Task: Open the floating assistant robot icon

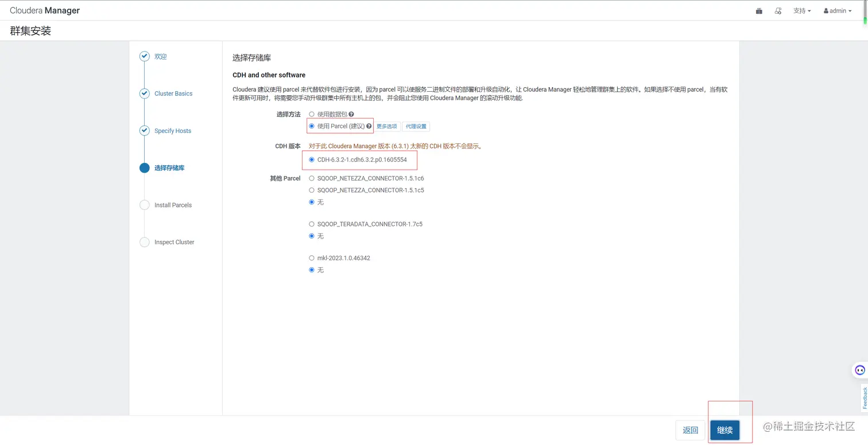Action: [859, 370]
